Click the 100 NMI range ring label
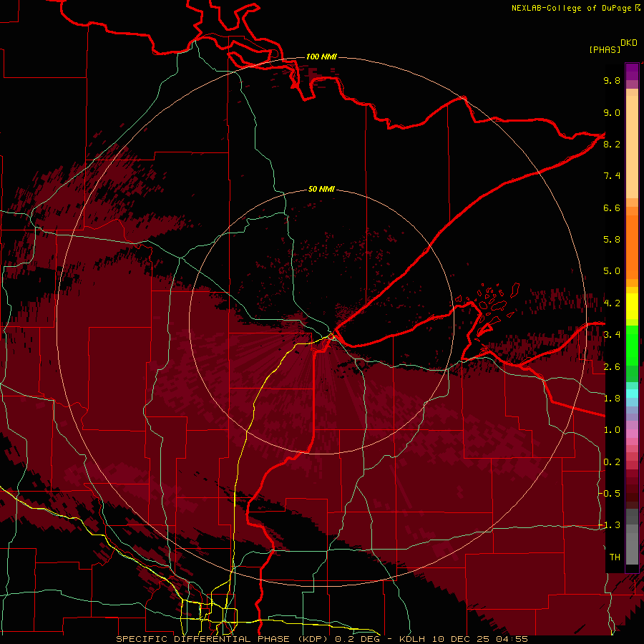This screenshot has width=644, height=644. point(321,57)
